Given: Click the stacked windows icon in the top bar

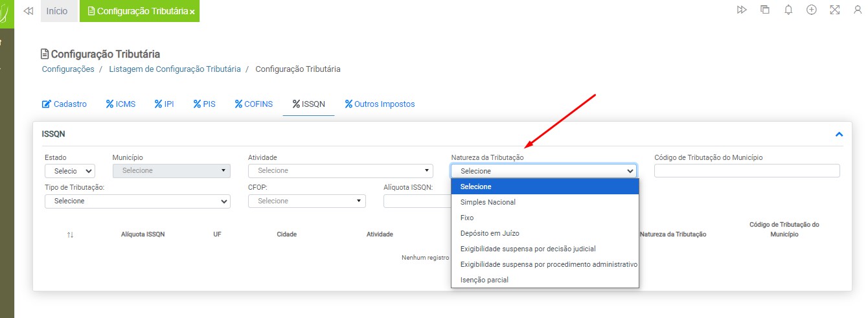Looking at the screenshot, I should pos(765,10).
